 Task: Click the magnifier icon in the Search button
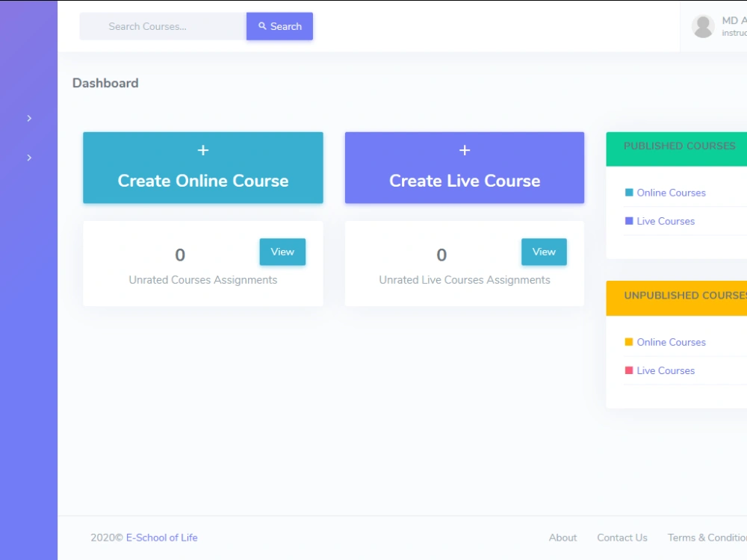262,25
